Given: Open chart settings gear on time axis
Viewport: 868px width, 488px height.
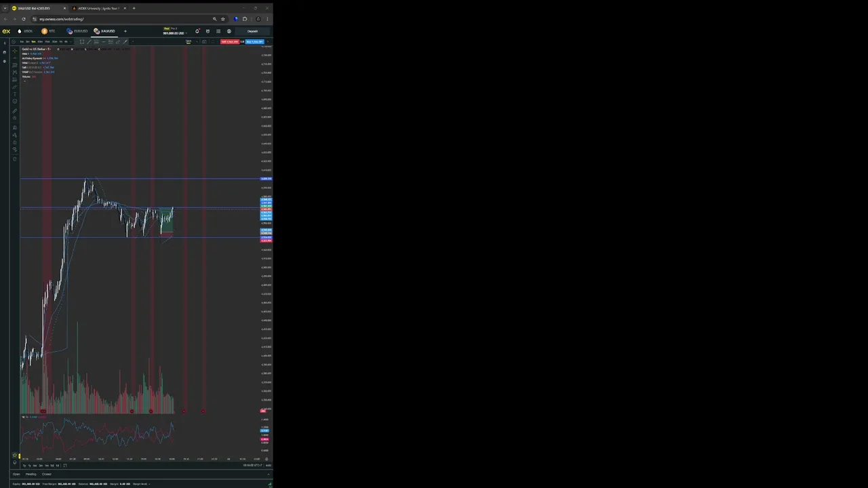Looking at the screenshot, I should pyautogui.click(x=267, y=459).
